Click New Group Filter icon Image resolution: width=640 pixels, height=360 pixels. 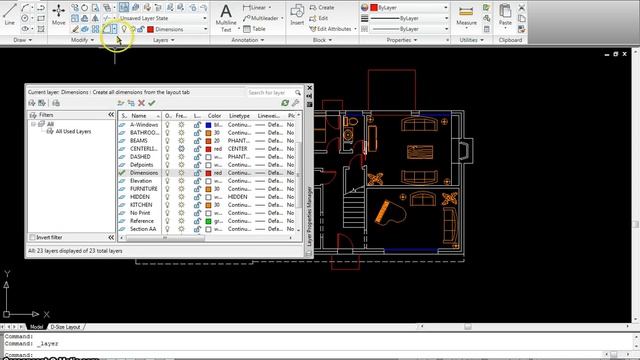pyautogui.click(x=42, y=103)
